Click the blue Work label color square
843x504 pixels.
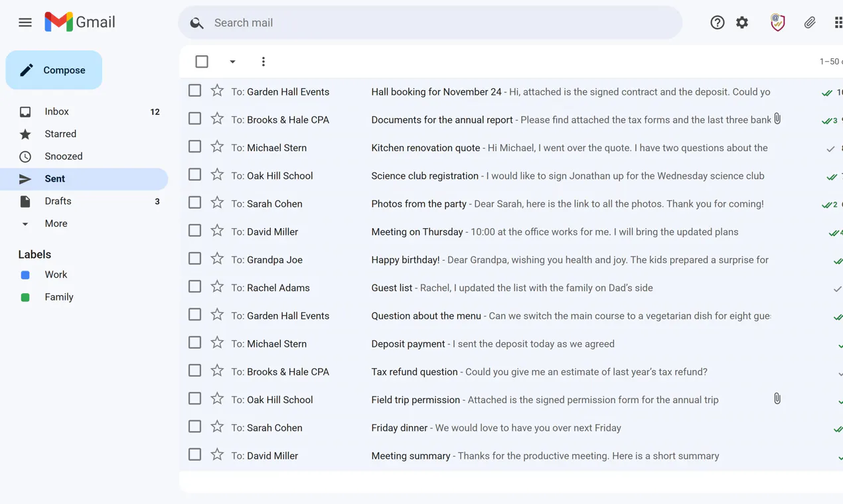pyautogui.click(x=25, y=275)
